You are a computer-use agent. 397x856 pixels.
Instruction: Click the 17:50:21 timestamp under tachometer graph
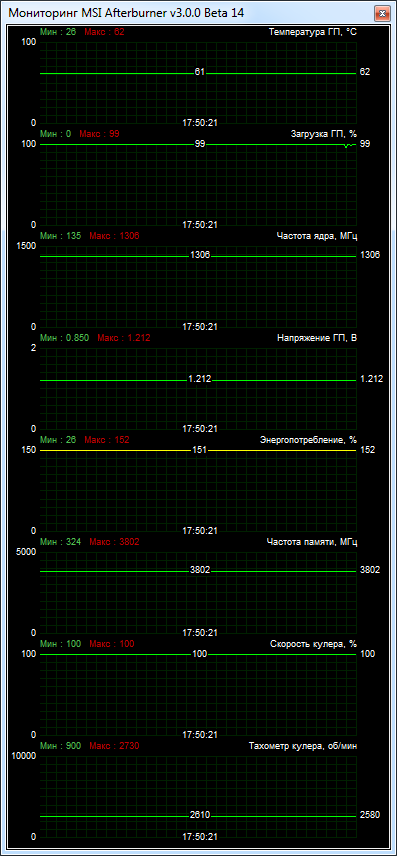coord(200,837)
